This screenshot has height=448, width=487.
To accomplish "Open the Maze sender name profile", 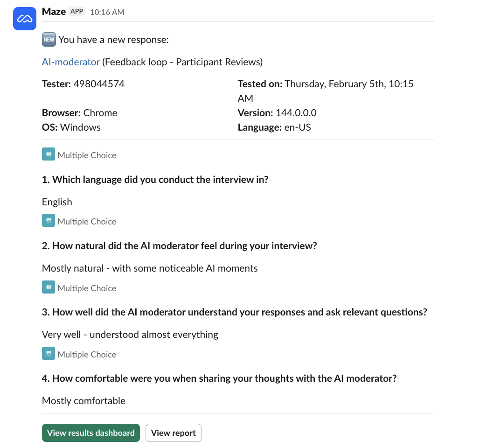I will [x=54, y=12].
